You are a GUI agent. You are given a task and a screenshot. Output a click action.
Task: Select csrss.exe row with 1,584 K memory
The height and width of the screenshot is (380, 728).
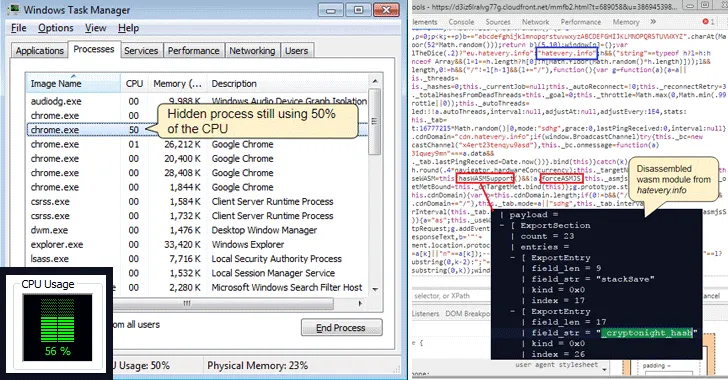pyautogui.click(x=197, y=202)
